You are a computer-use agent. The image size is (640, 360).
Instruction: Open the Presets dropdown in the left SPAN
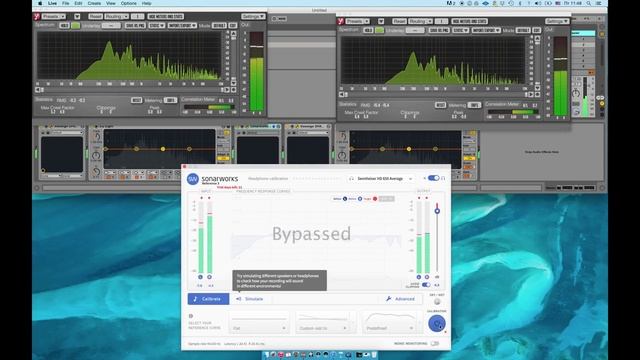tap(54, 16)
